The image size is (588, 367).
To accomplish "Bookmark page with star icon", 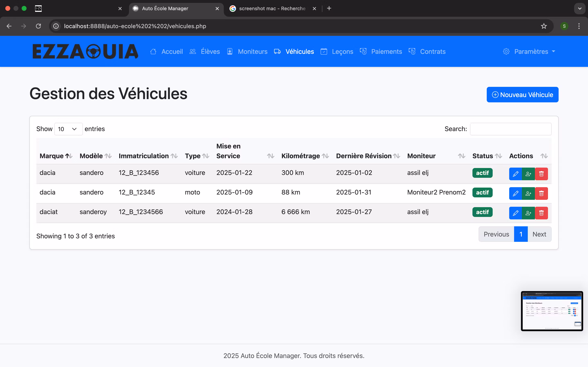I will pyautogui.click(x=543, y=26).
